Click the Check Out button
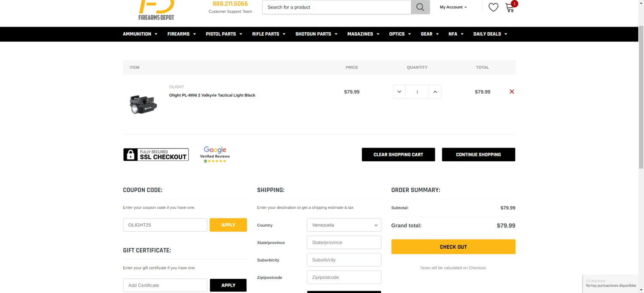This screenshot has height=293, width=644. [453, 247]
